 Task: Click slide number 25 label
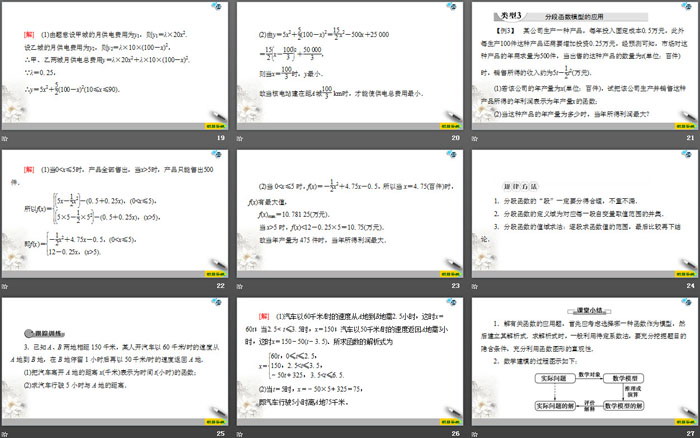coord(221,434)
